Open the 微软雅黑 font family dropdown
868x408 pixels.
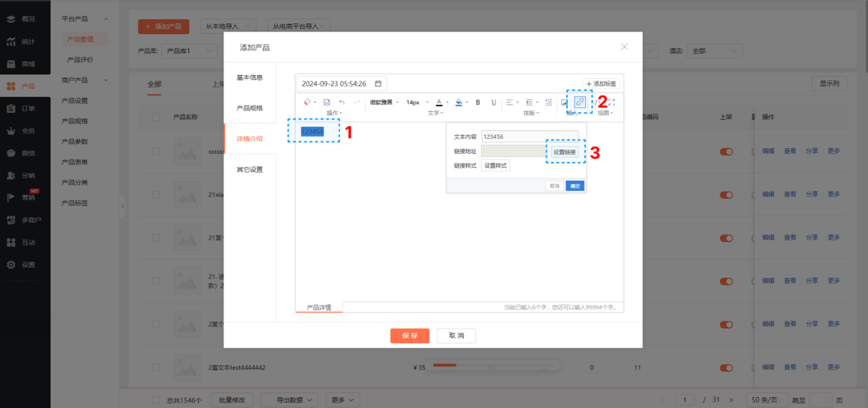click(384, 102)
